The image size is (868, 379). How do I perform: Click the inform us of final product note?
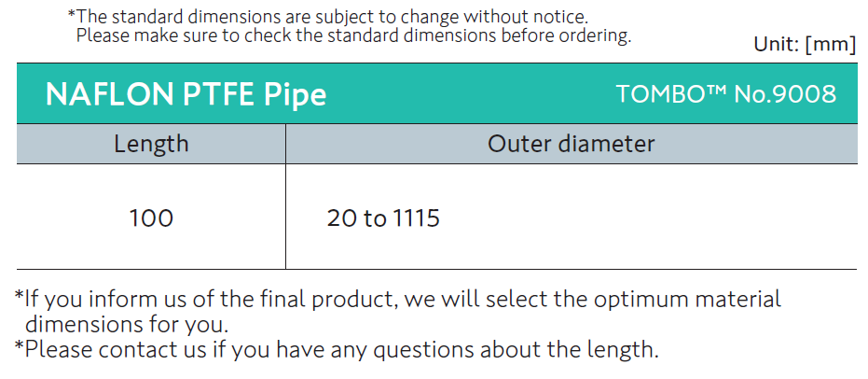[x=398, y=300]
